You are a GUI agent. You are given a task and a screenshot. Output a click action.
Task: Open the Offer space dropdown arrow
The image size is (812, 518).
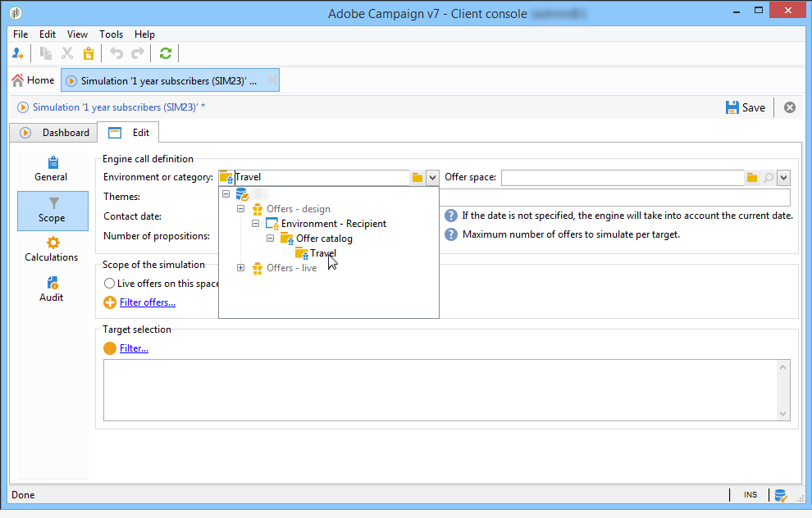coord(783,178)
